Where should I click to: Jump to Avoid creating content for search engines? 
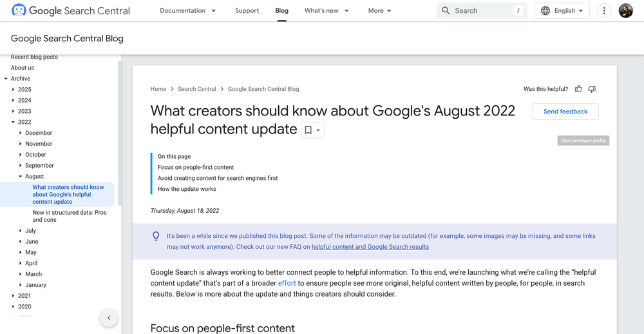[x=218, y=178]
